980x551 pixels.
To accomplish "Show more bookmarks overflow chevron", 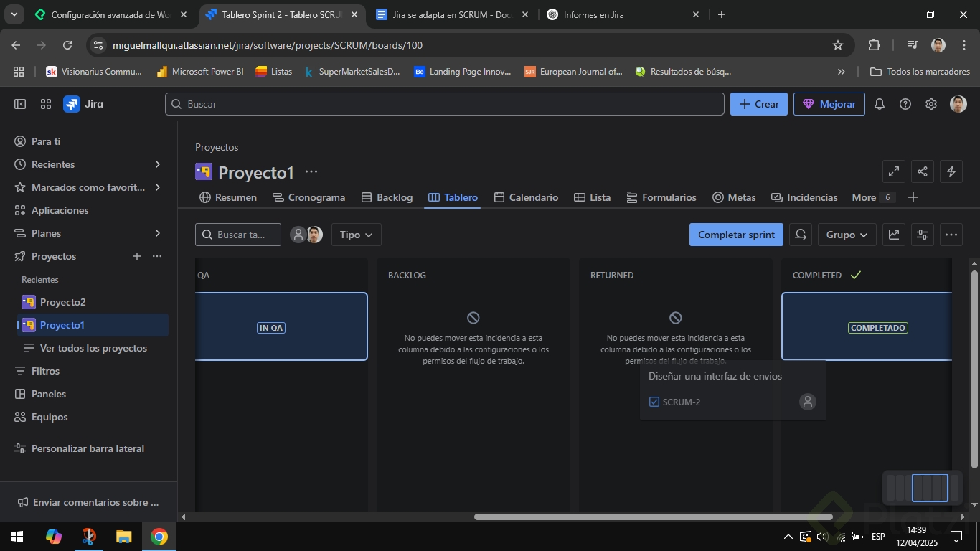I will click(x=842, y=72).
